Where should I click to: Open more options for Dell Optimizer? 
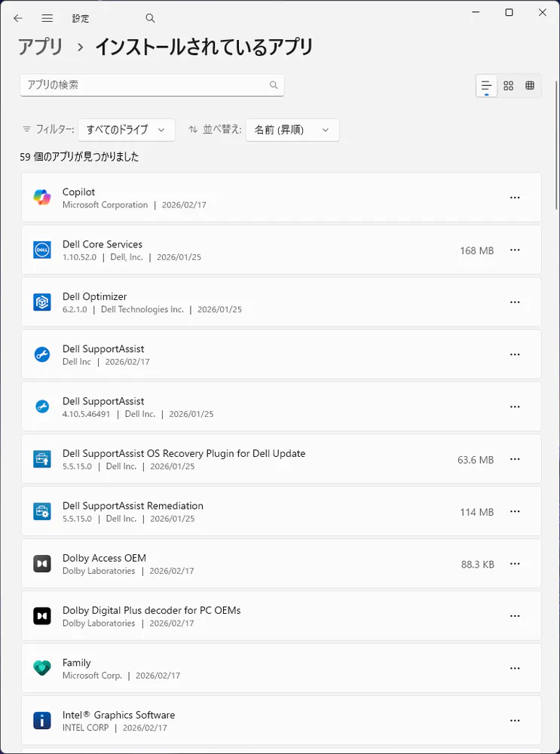point(515,302)
